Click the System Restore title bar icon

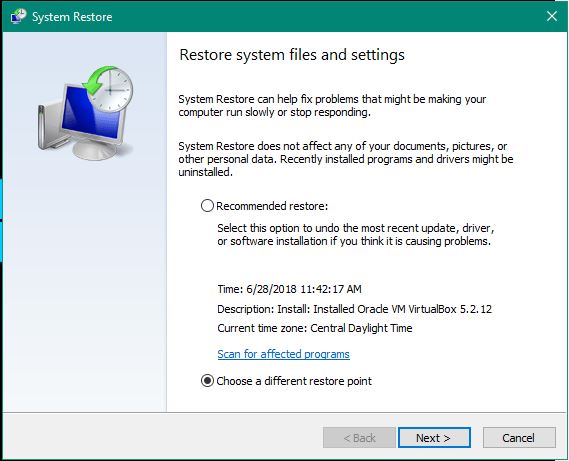(x=19, y=16)
